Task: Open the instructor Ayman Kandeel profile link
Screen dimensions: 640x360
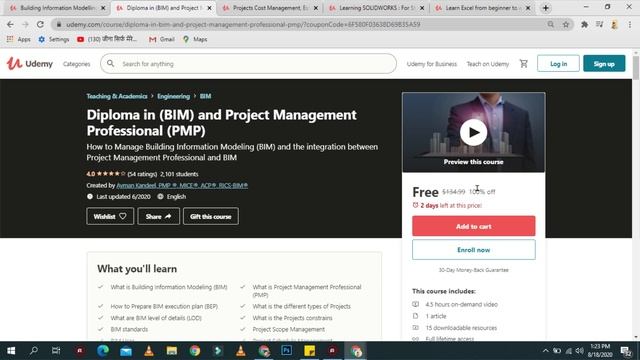Action: [x=182, y=185]
